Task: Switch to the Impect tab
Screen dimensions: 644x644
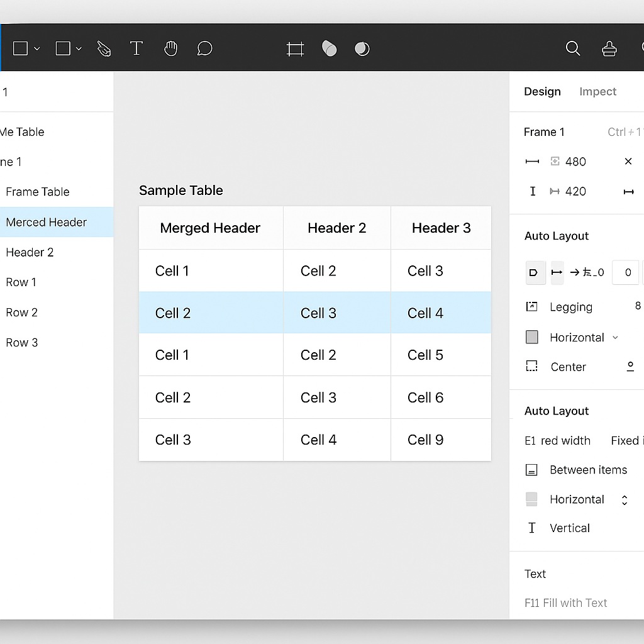Action: pyautogui.click(x=597, y=91)
